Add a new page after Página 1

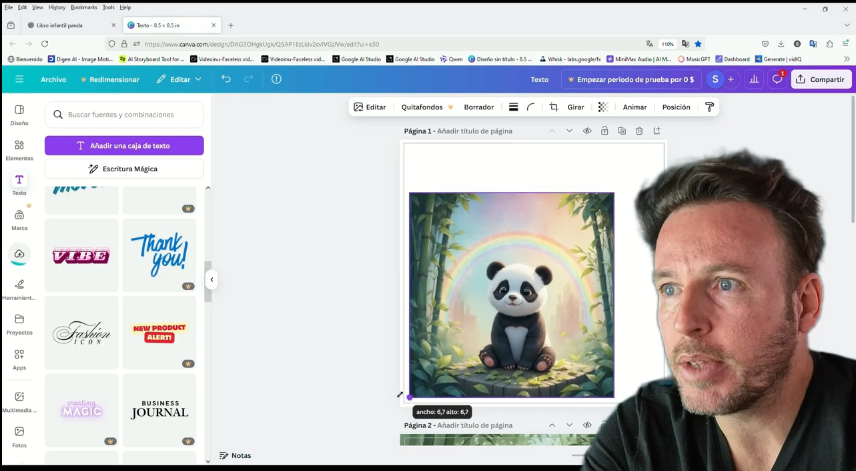pyautogui.click(x=657, y=131)
